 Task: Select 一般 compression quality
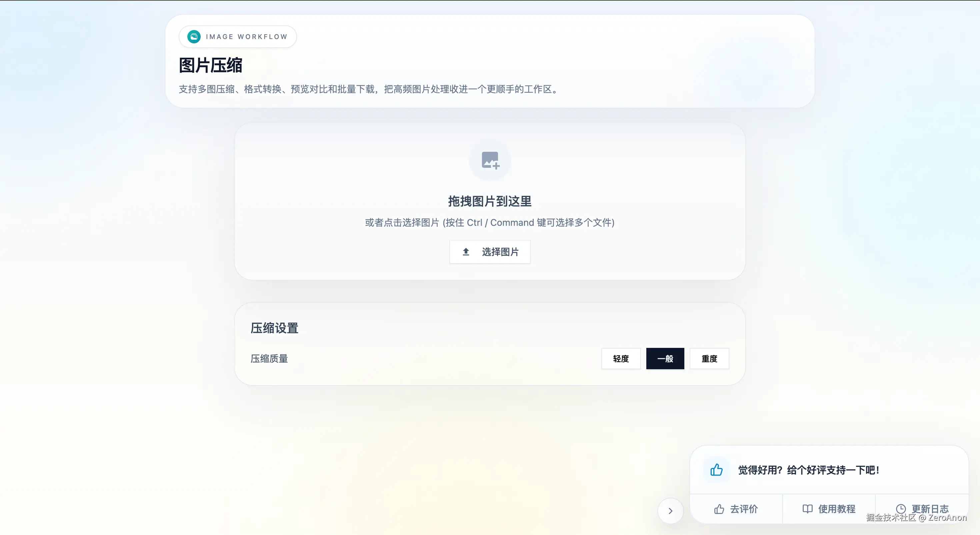(x=665, y=359)
